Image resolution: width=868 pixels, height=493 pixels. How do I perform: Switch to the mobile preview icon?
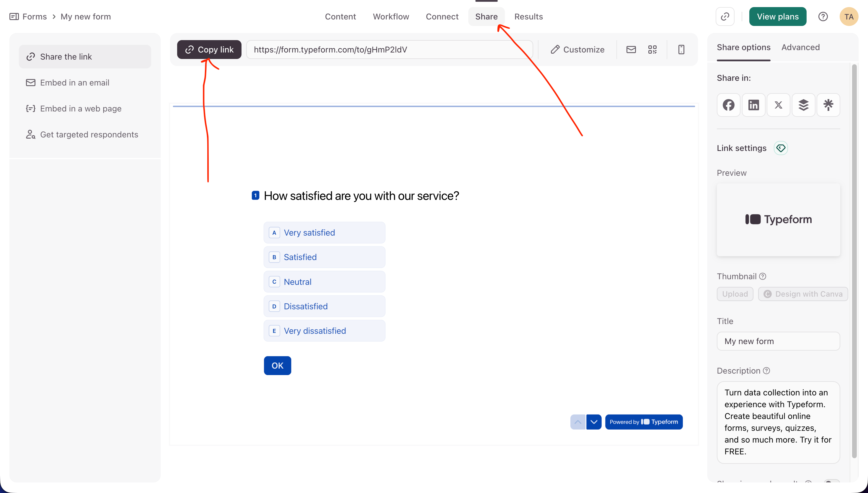click(681, 50)
